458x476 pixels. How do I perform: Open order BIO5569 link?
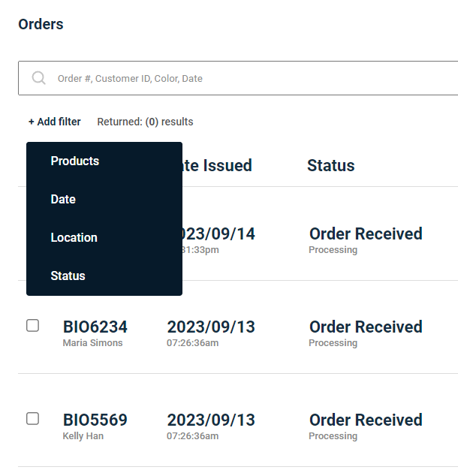click(x=95, y=420)
